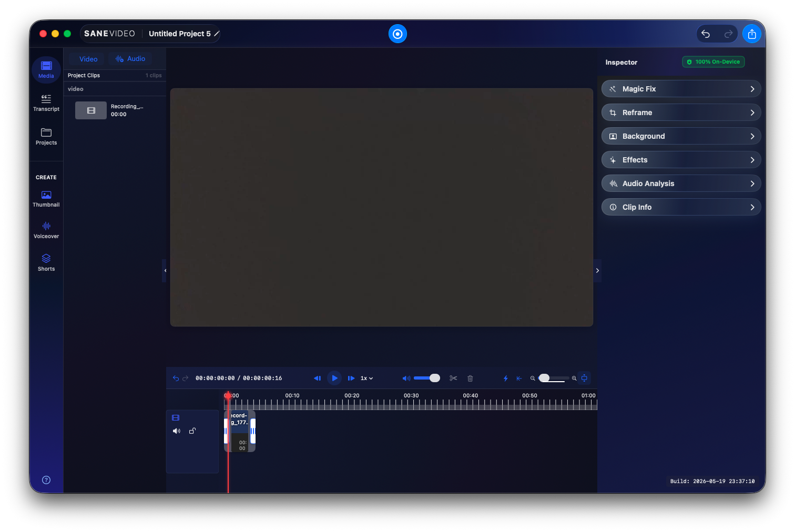Select the Recording clip thumbnail in media list
This screenshot has width=795, height=532.
[91, 110]
